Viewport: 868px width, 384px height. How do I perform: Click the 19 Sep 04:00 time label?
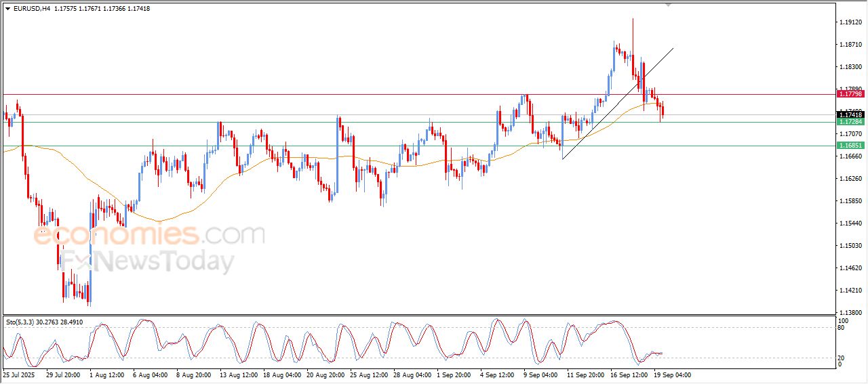tap(672, 374)
